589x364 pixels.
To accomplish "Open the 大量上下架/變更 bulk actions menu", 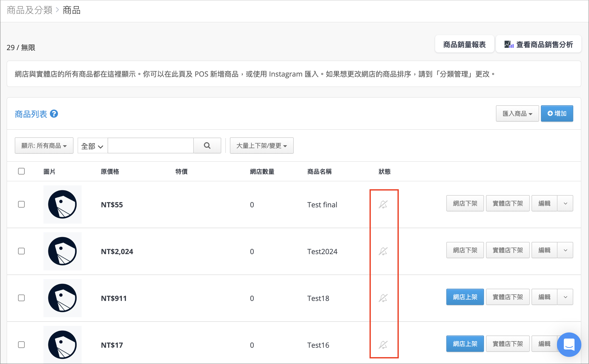I will coord(262,145).
